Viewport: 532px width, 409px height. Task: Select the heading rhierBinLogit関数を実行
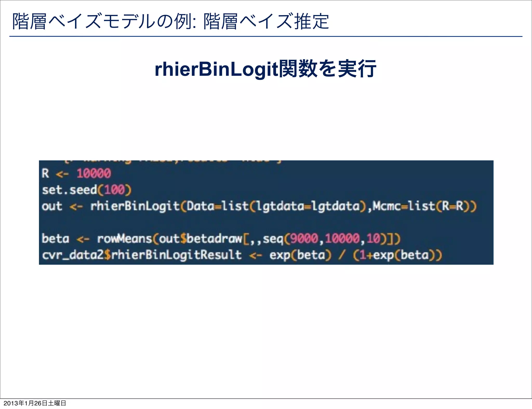coord(265,69)
